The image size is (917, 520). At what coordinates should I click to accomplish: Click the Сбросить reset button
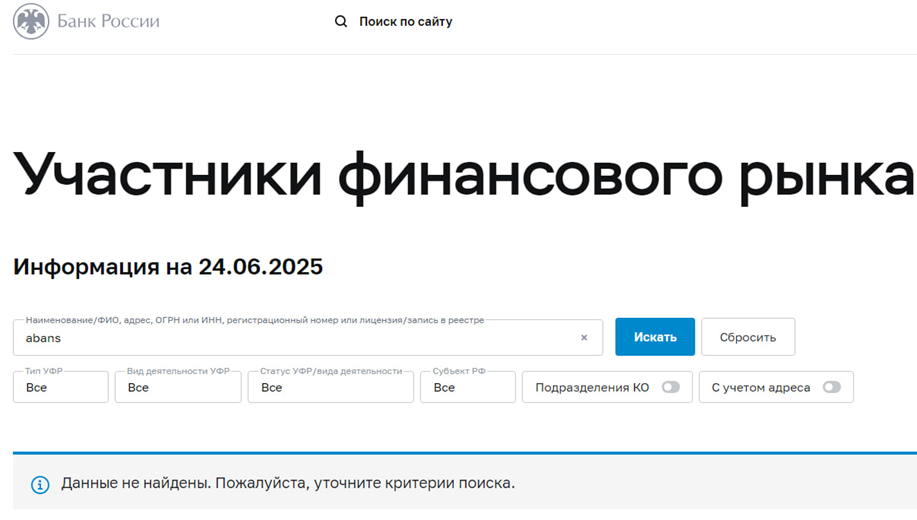coord(748,337)
